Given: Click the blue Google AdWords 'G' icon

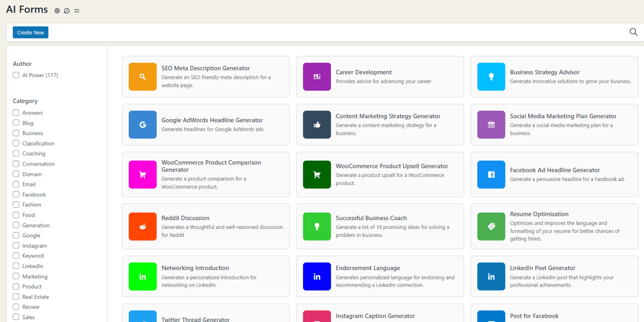Looking at the screenshot, I should (x=143, y=125).
